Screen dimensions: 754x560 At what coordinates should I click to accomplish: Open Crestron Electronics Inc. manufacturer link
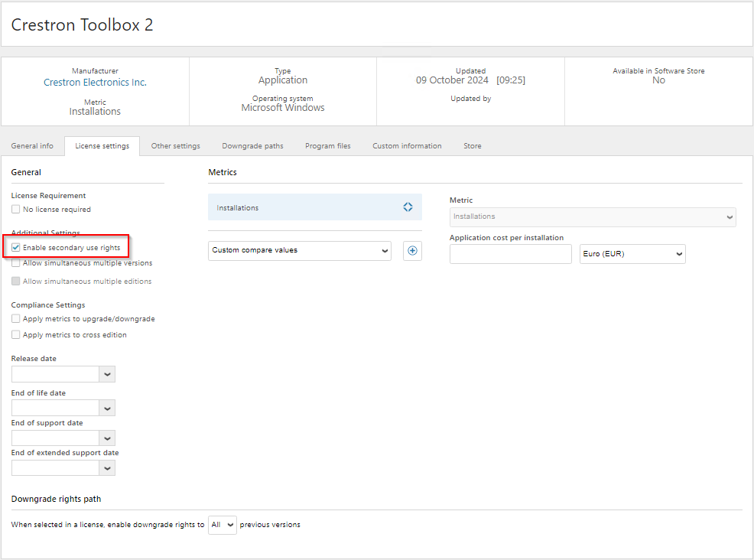(x=96, y=83)
